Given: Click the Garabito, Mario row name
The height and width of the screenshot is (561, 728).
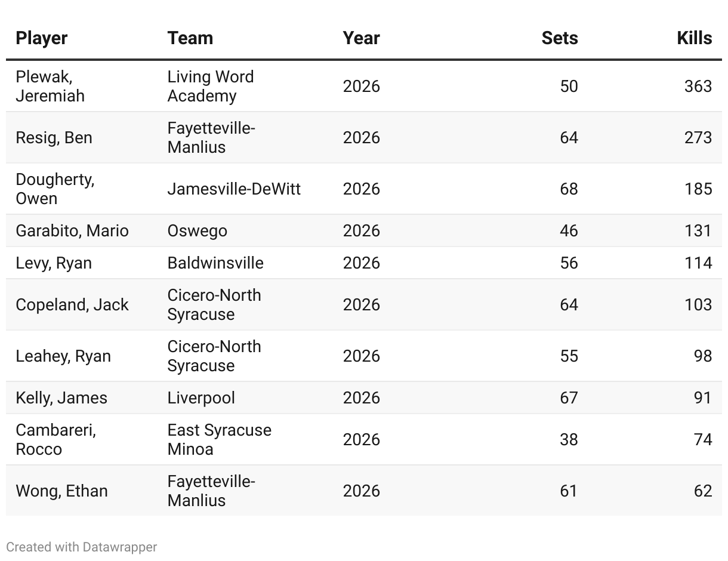Looking at the screenshot, I should pos(72,231).
